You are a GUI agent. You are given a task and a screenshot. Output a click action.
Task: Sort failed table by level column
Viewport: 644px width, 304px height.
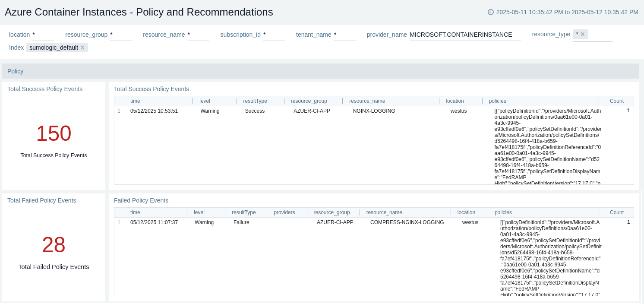[199, 212]
